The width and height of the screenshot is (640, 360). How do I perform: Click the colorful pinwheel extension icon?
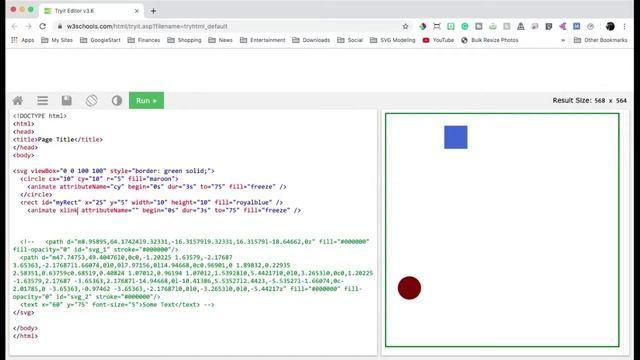[423, 26]
